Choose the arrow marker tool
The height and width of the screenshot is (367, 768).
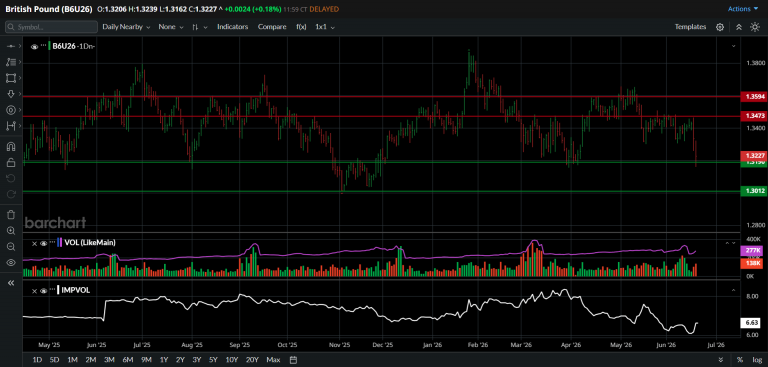coord(11,94)
